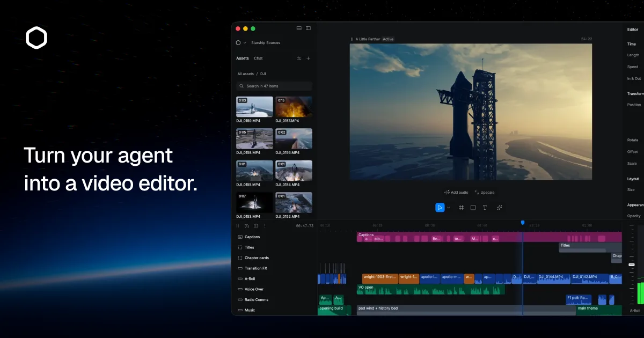Click the 04:22 preview duration
644x338 pixels.
587,39
